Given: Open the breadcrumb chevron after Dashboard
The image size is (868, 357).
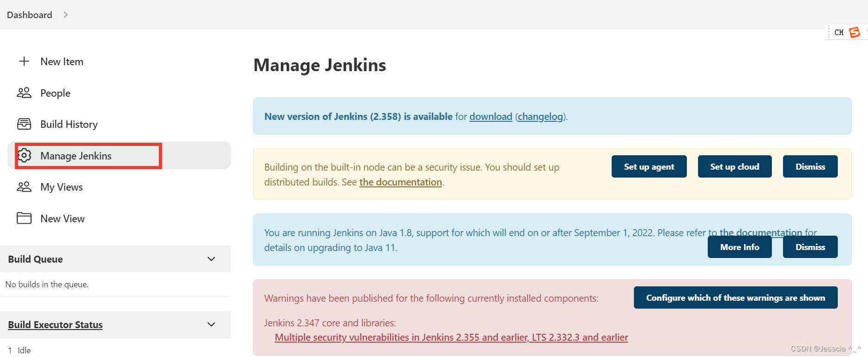Looking at the screenshot, I should pos(65,15).
